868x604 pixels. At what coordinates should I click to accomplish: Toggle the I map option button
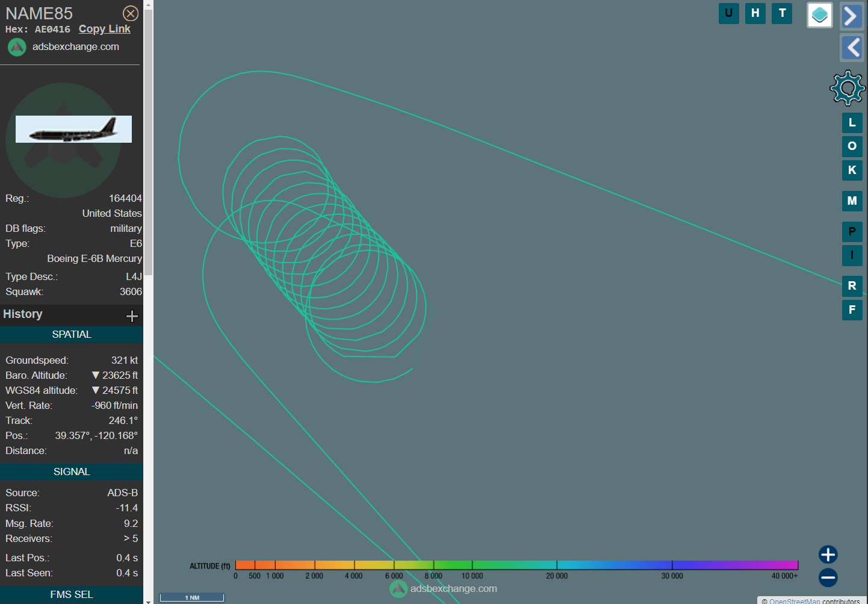click(852, 255)
